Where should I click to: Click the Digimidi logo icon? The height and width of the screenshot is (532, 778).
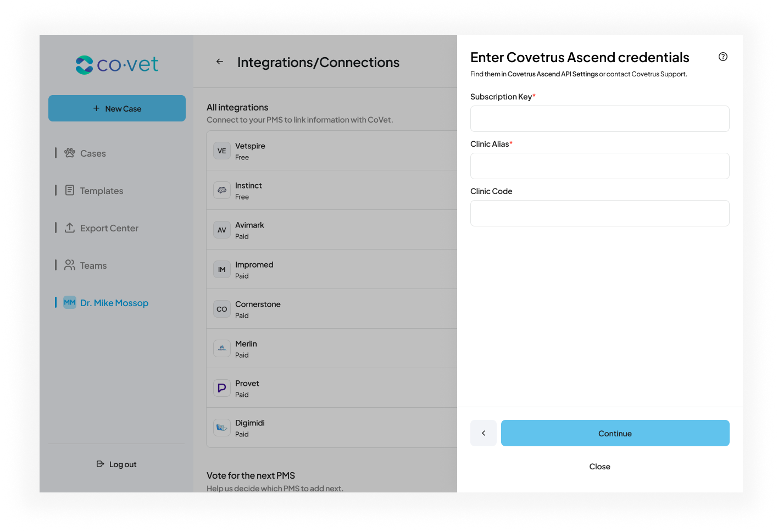tap(222, 428)
